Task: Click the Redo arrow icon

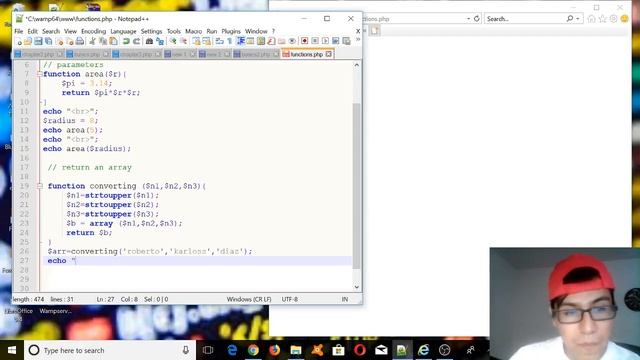Action: pos(137,41)
